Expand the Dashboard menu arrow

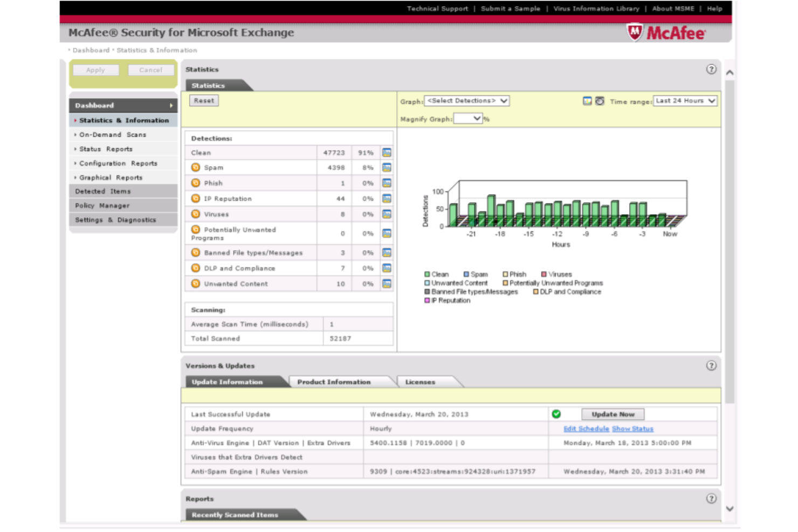point(171,106)
